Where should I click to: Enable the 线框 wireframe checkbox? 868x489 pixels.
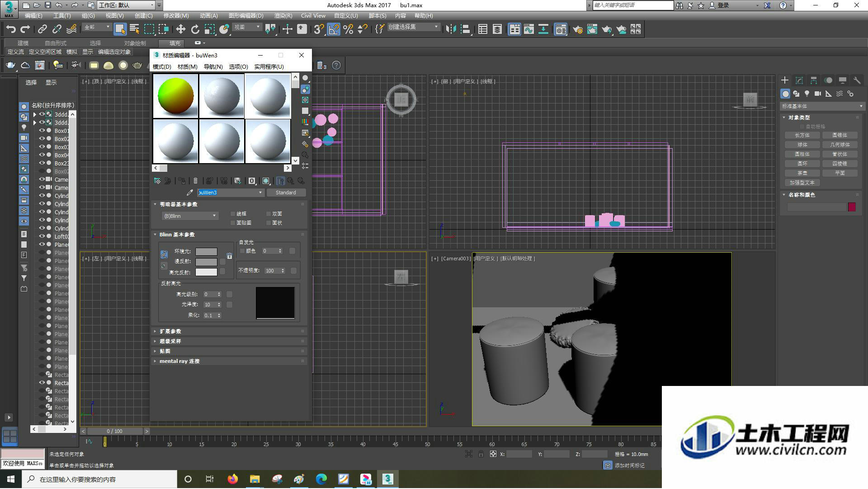[x=233, y=214]
